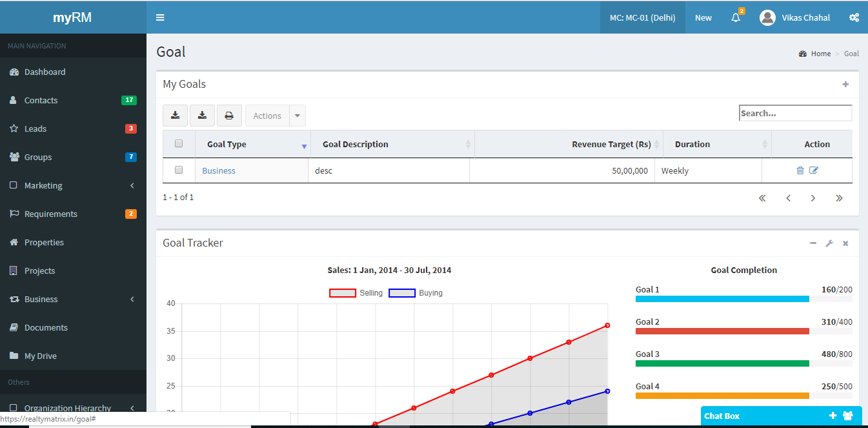Image resolution: width=868 pixels, height=428 pixels.
Task: Toggle Buying series in chart legend
Action: [x=416, y=293]
